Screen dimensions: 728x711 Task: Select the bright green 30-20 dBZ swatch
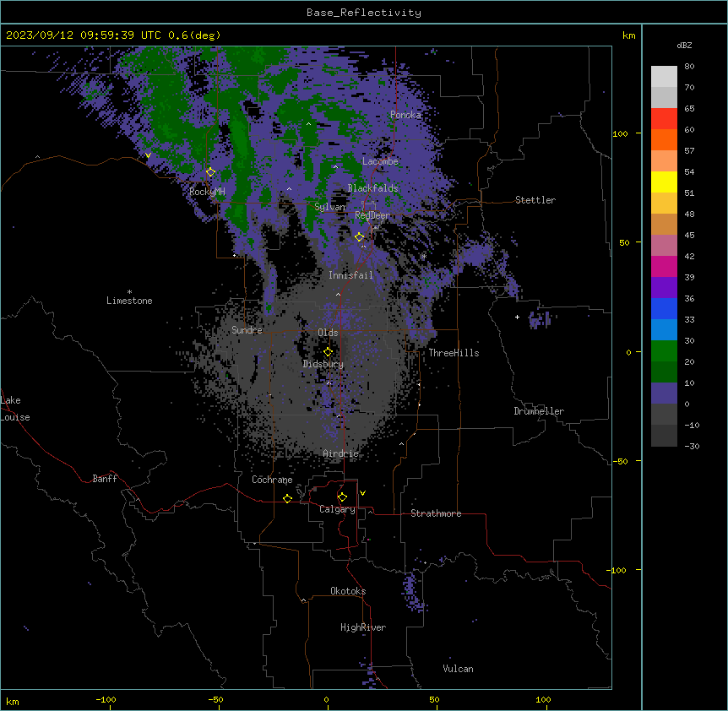(664, 351)
